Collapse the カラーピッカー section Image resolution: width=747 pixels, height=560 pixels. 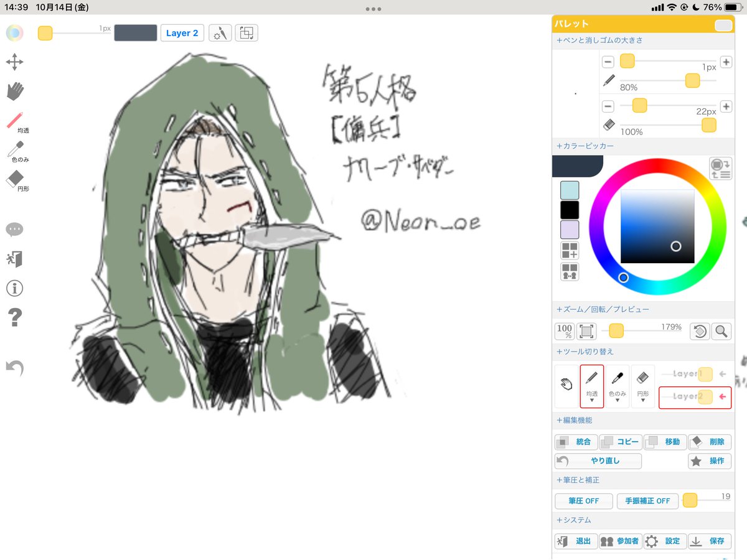(585, 146)
